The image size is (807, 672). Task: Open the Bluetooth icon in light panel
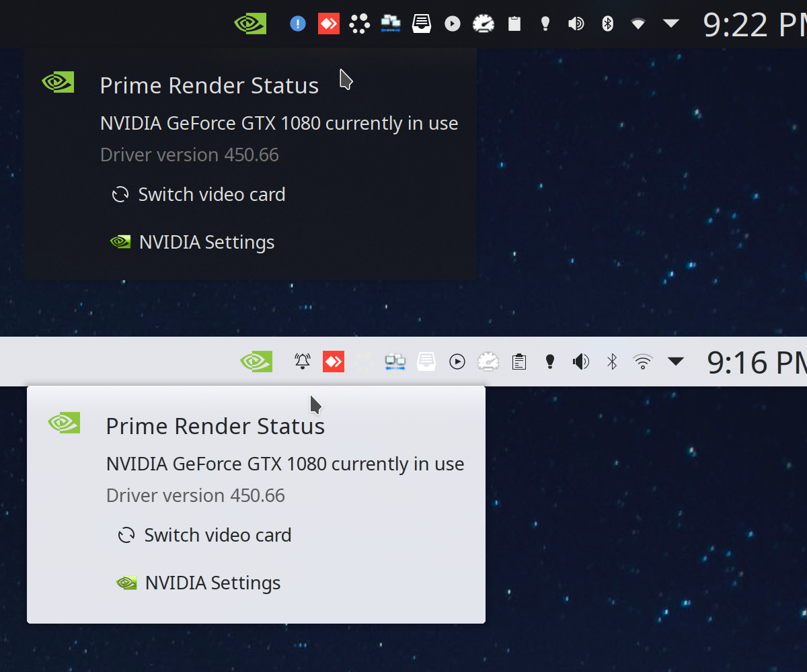pos(612,362)
